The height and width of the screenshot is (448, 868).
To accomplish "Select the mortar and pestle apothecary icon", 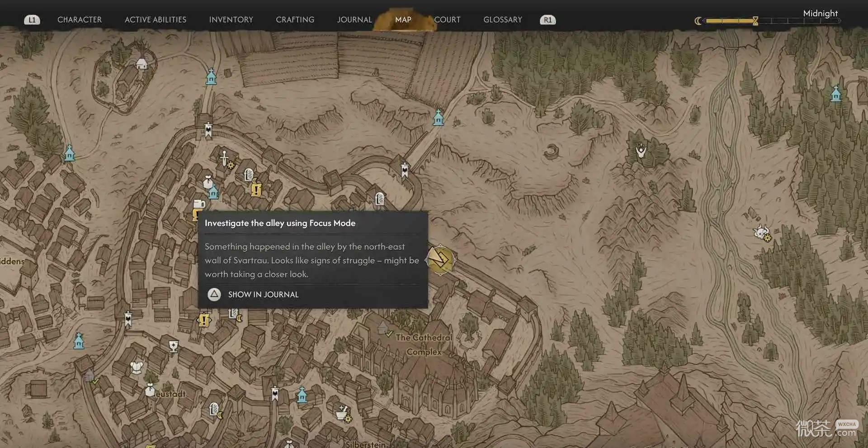I will (x=343, y=413).
